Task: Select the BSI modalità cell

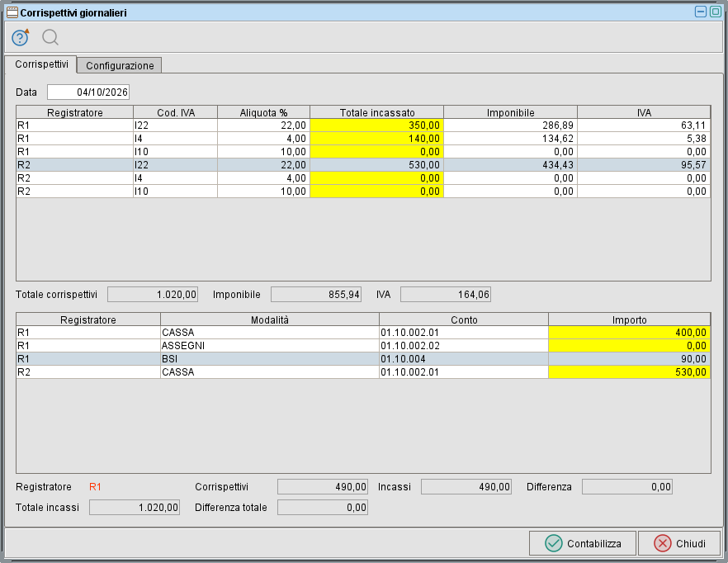Action: tap(270, 359)
